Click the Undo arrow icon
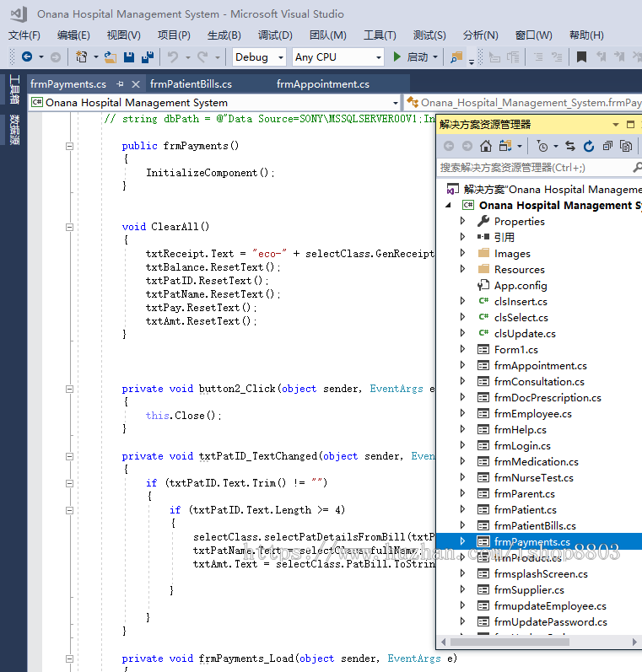642x672 pixels. pyautogui.click(x=173, y=57)
